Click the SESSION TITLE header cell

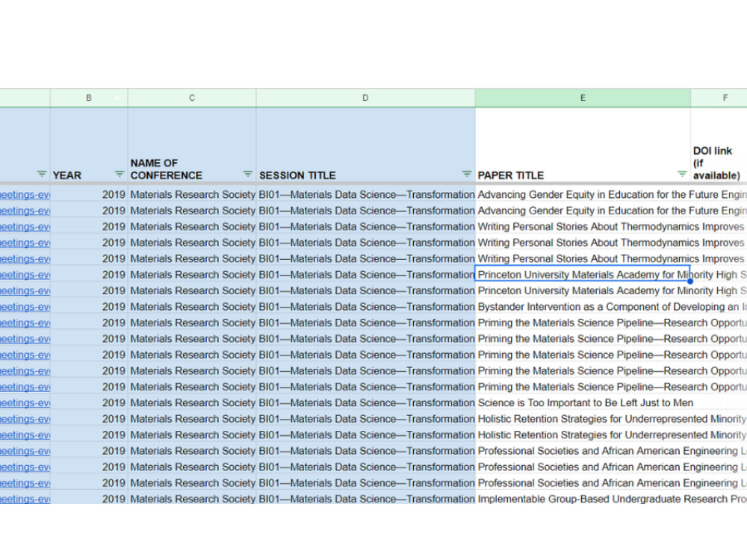pos(365,145)
